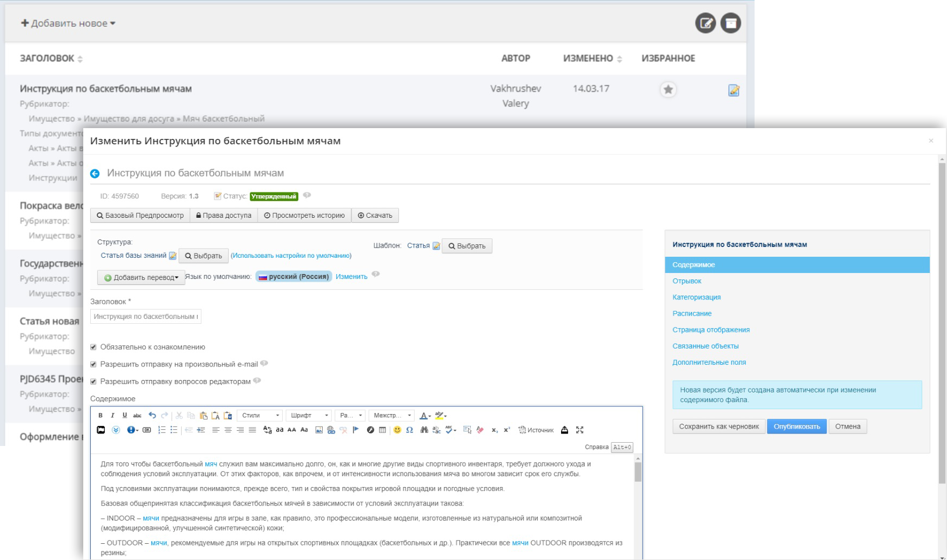Click the Изменить language link
The height and width of the screenshot is (560, 947).
[x=351, y=277]
